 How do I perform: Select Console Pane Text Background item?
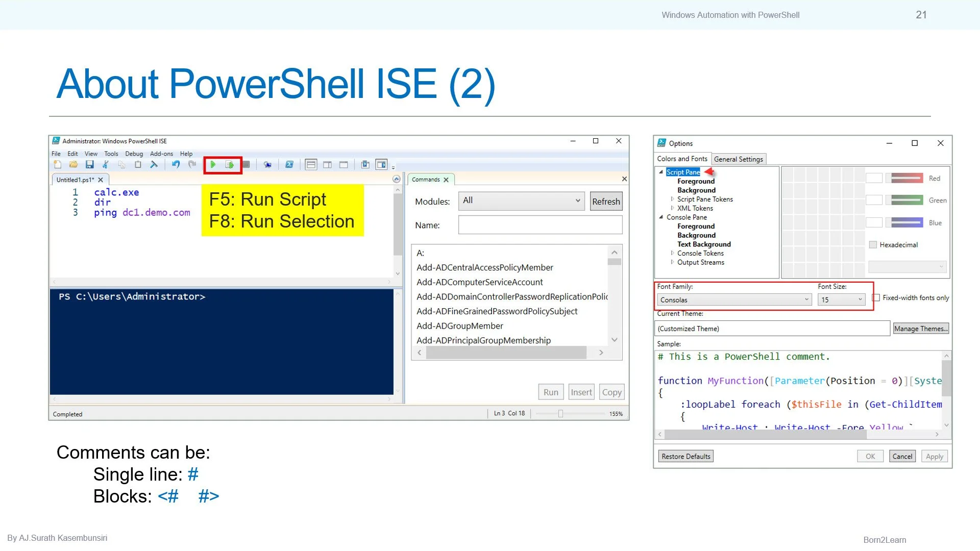point(704,244)
